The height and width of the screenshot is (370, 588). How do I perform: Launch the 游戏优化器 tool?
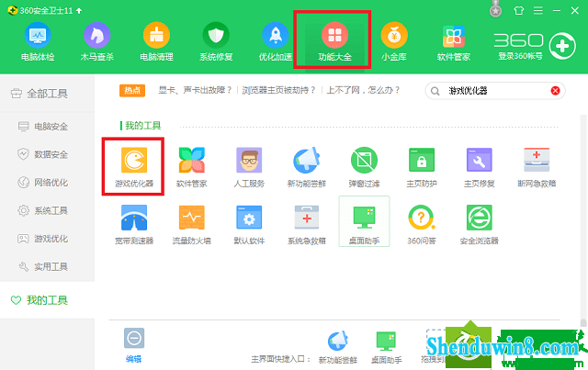click(134, 167)
